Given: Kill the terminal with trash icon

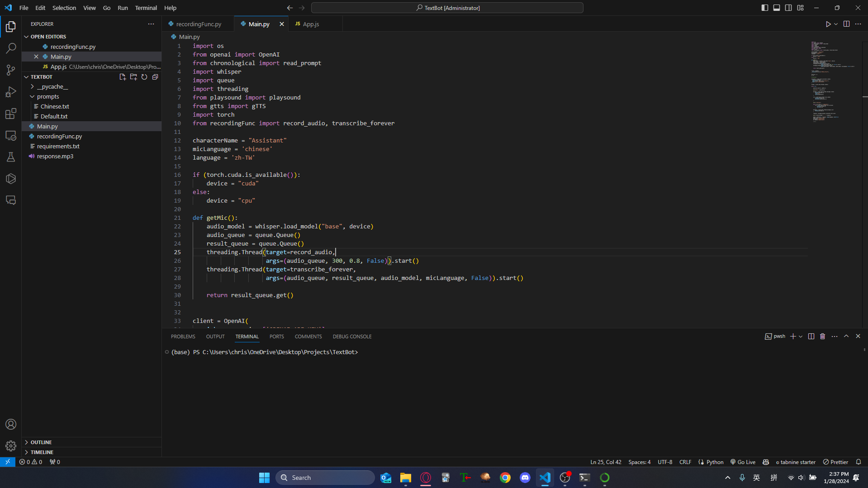Looking at the screenshot, I should (822, 336).
